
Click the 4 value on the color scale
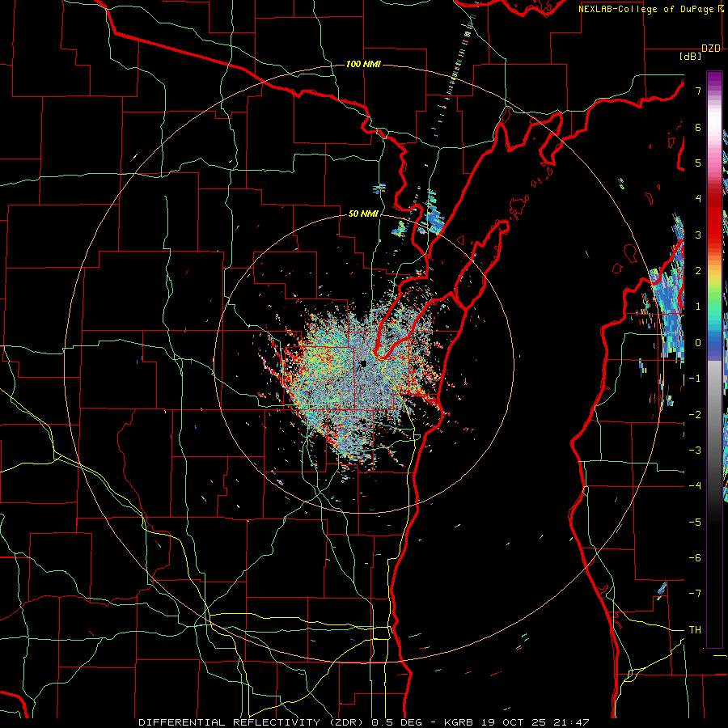click(x=698, y=199)
